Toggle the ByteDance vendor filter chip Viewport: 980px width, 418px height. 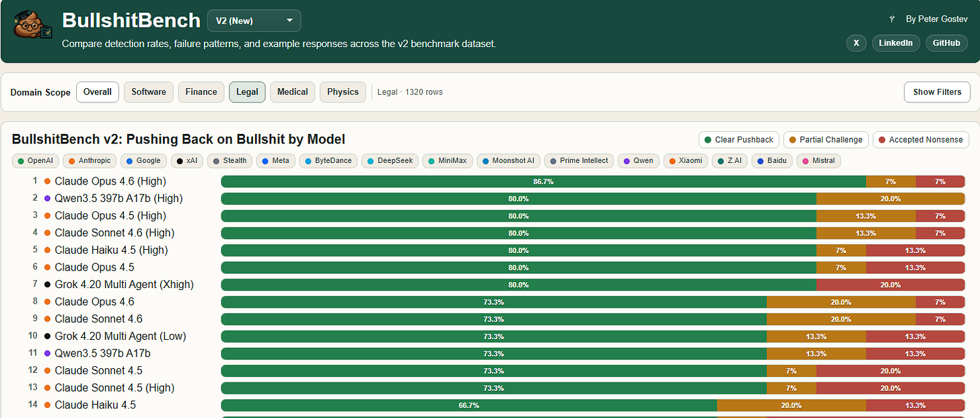click(328, 160)
